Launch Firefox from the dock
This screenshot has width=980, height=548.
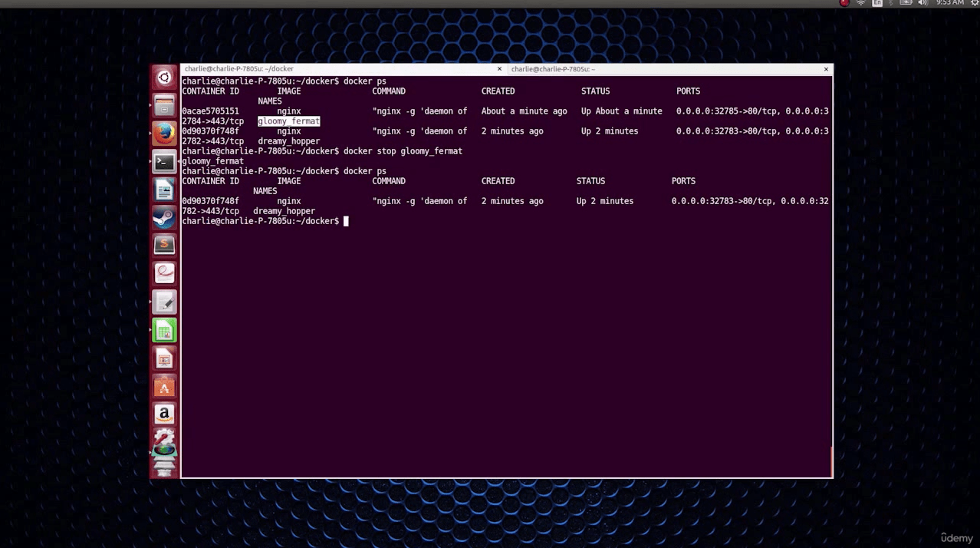click(164, 134)
